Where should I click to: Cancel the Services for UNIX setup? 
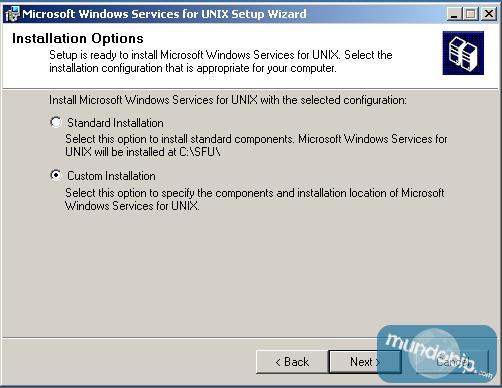pos(453,362)
